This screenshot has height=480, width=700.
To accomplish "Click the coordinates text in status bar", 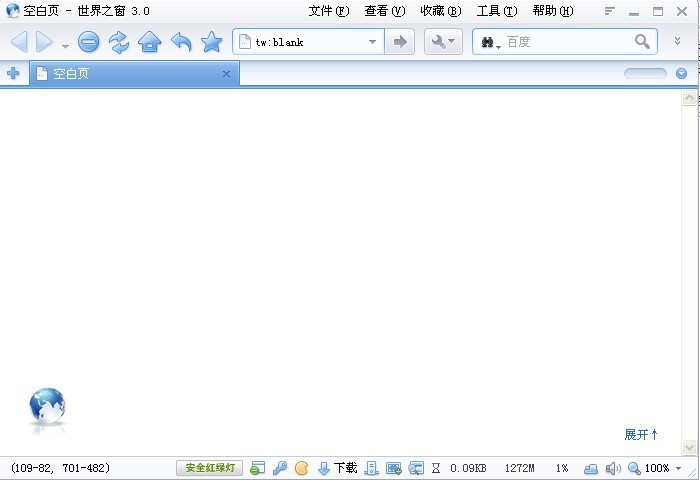I will coord(60,468).
